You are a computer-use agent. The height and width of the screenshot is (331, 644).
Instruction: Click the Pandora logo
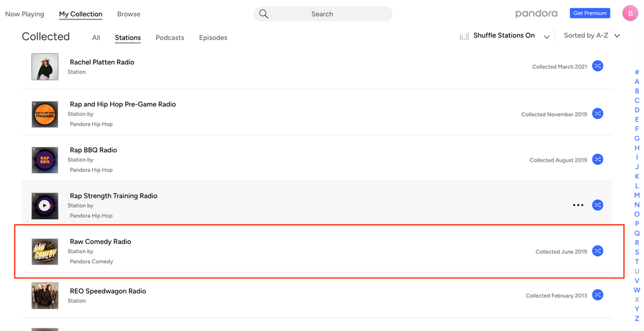point(536,14)
